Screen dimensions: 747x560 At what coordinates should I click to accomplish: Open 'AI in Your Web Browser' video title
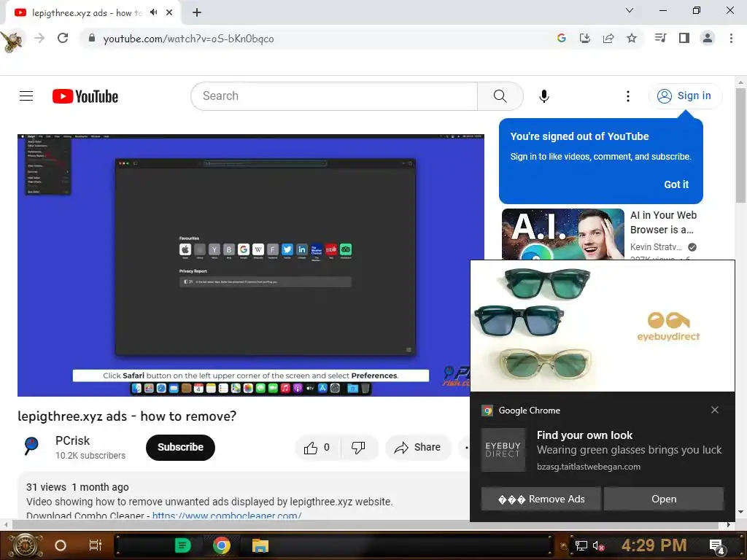tap(664, 222)
